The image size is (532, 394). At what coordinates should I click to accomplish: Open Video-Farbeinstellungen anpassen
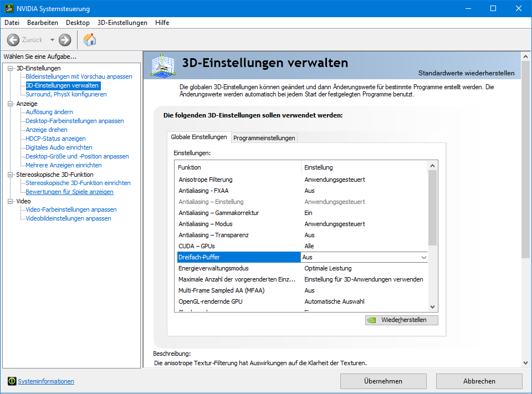71,209
